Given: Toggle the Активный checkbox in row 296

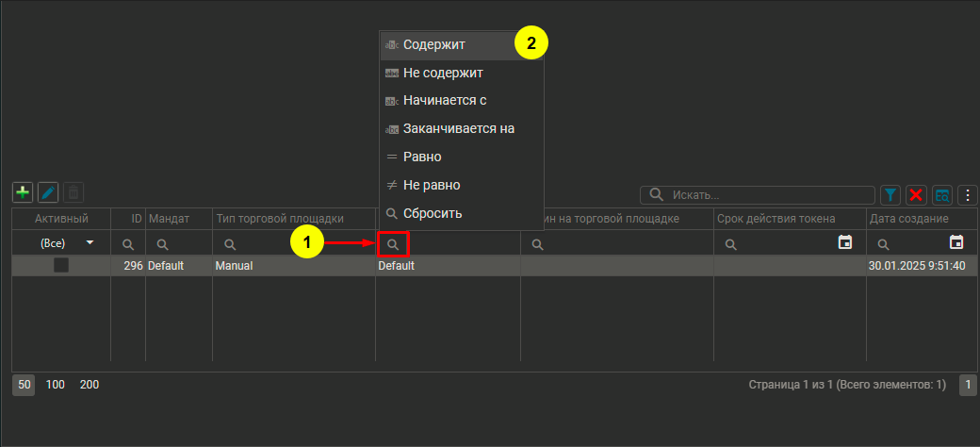Looking at the screenshot, I should click(x=61, y=266).
